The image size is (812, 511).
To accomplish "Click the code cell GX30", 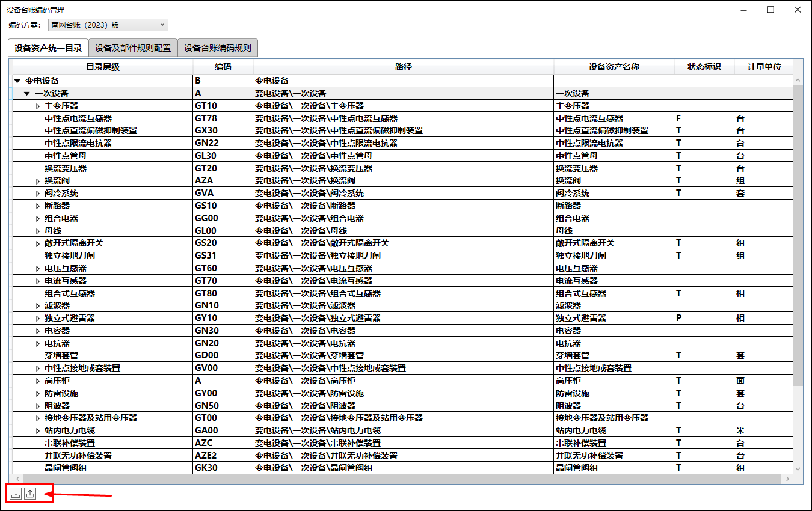I will pos(223,130).
